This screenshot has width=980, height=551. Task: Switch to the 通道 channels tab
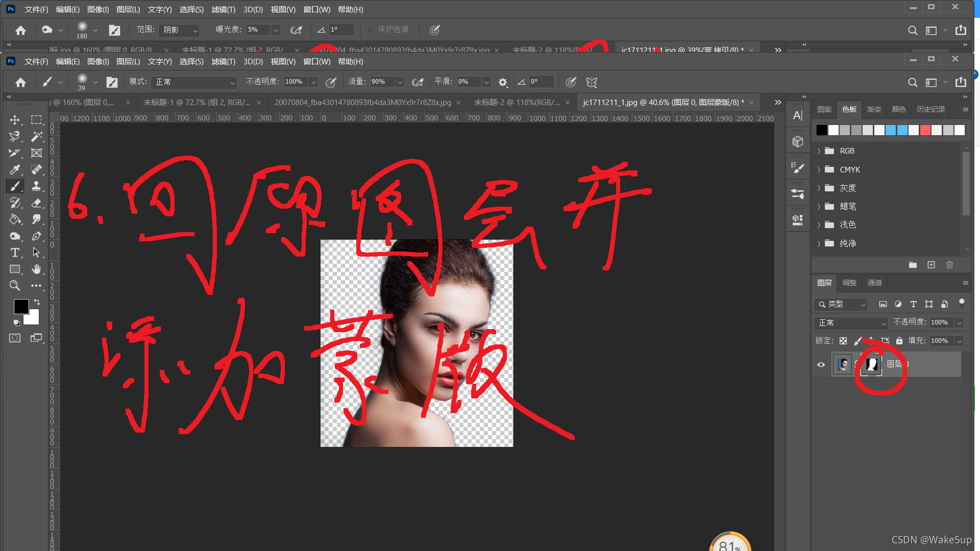click(x=874, y=283)
